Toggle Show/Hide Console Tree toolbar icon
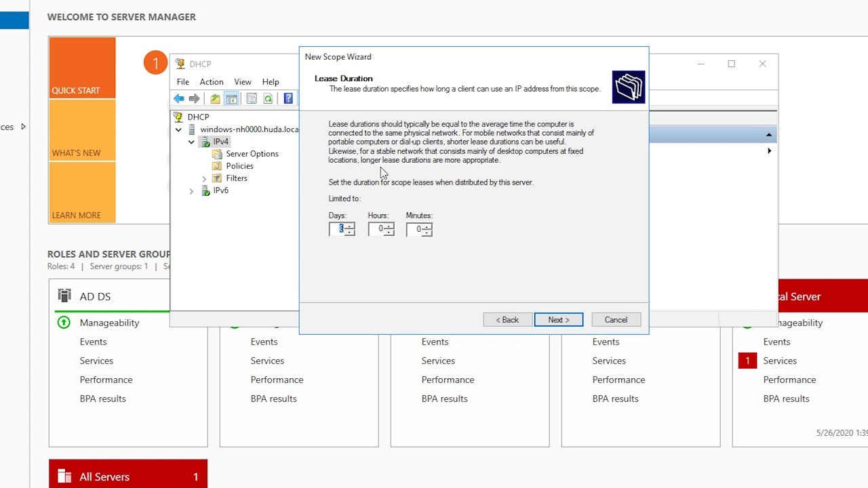 coord(231,99)
